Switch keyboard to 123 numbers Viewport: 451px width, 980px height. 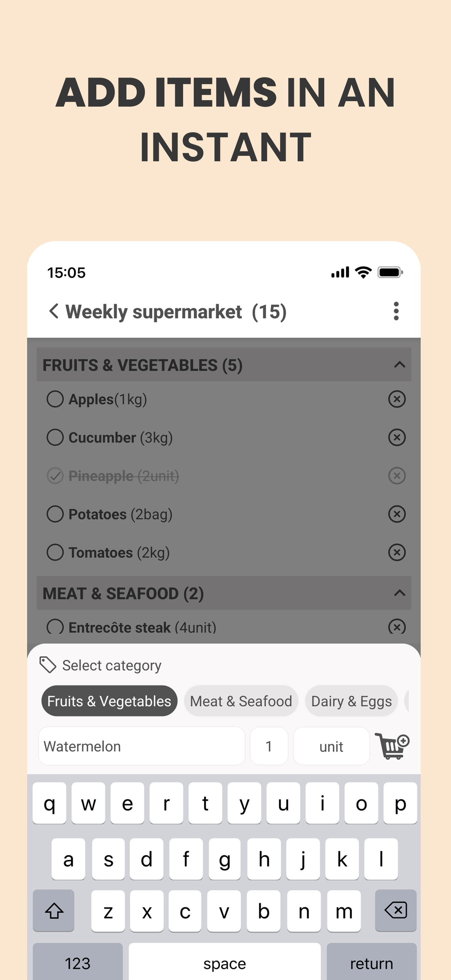click(78, 963)
